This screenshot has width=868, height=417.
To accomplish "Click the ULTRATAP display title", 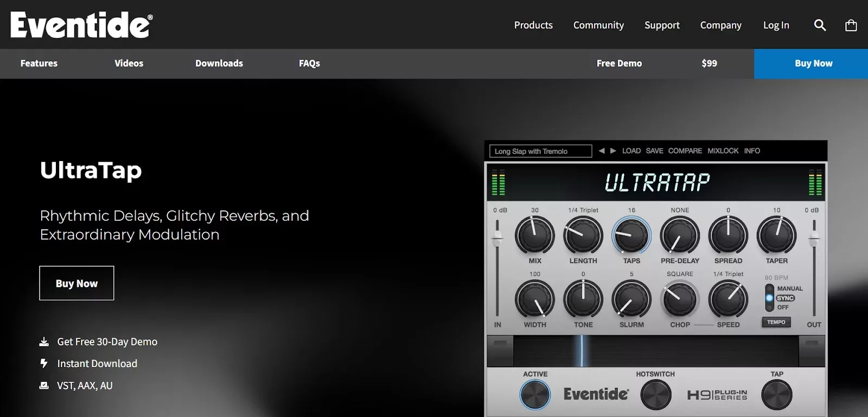I will click(x=657, y=182).
